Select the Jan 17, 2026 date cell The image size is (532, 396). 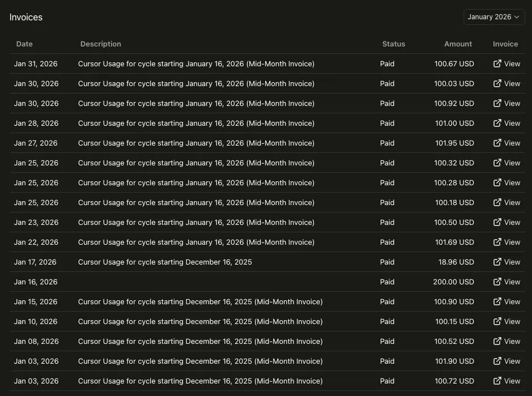point(35,262)
